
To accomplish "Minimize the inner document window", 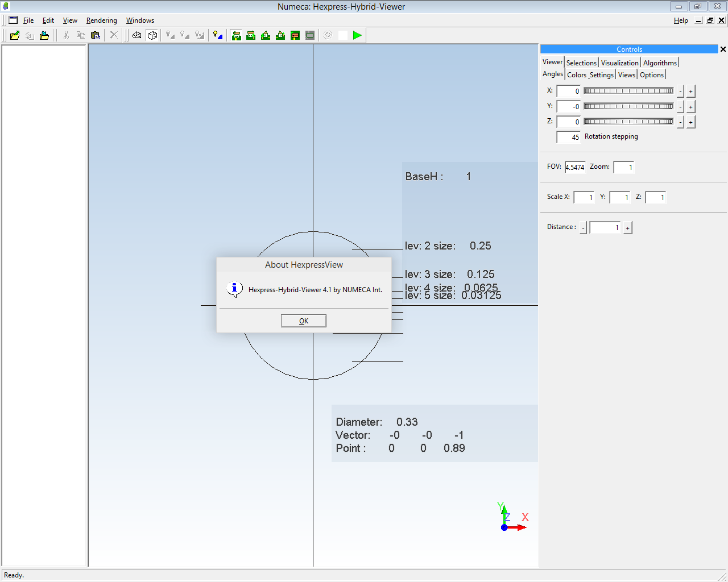I will click(x=699, y=20).
